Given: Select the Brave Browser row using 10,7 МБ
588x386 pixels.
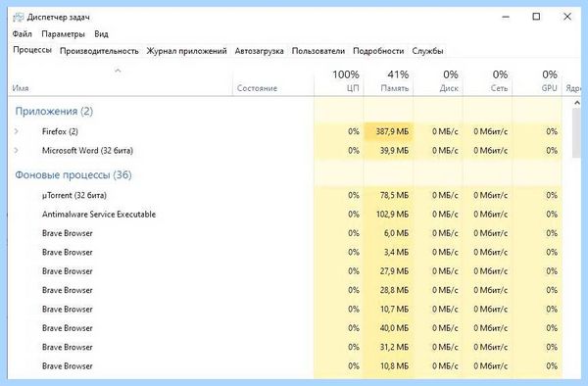Looking at the screenshot, I should coord(285,310).
